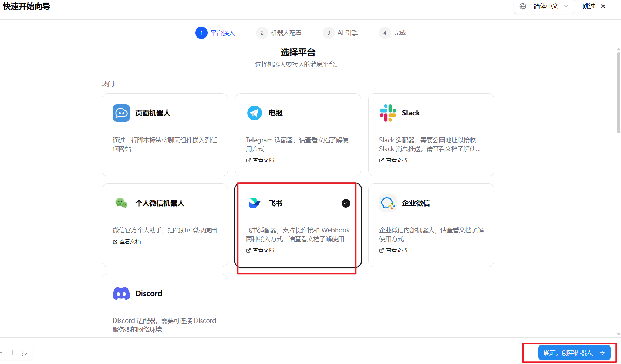Viewport: 621px width, 364px height.
Task: Go to step 3 AI 引擎
Action: click(x=340, y=33)
